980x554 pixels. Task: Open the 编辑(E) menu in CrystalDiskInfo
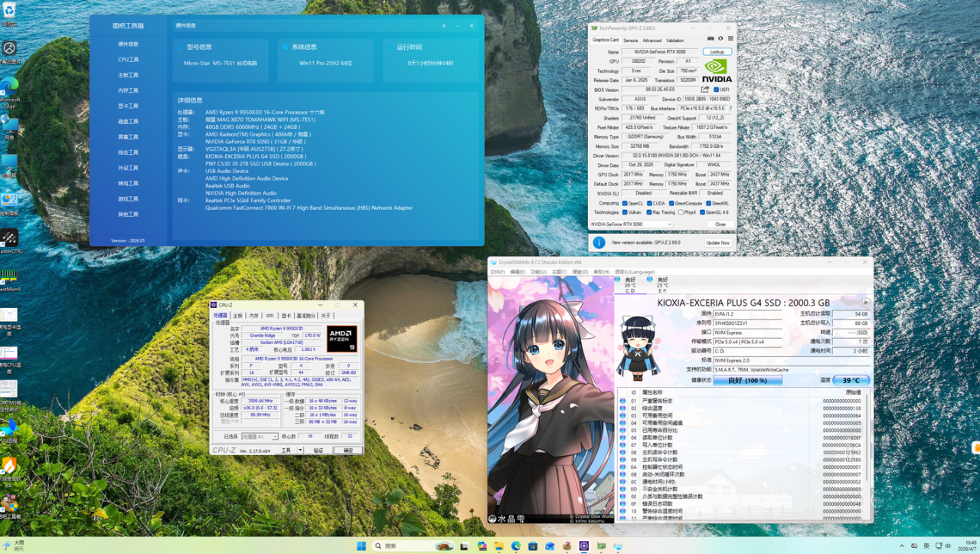tap(518, 272)
